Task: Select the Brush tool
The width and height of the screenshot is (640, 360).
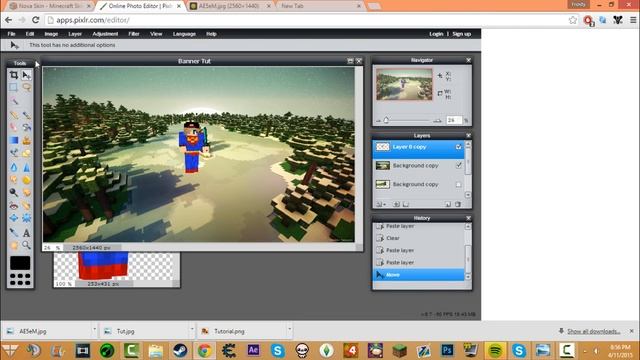Action: [x=27, y=115]
